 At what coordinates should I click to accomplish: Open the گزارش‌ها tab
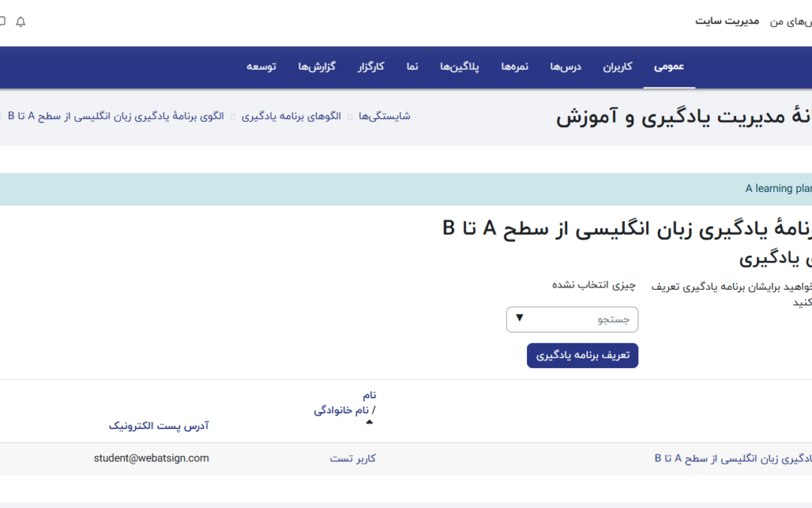coord(317,67)
